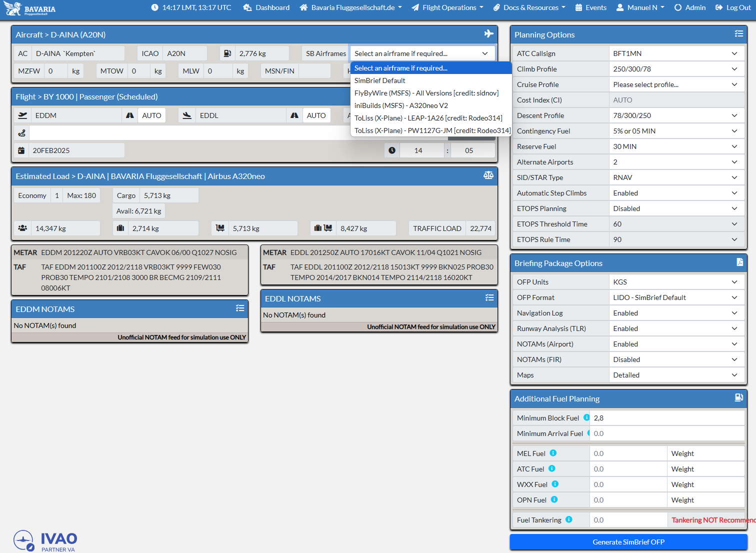Click the airplane icon in Aircraft header
756x553 pixels.
pos(489,33)
